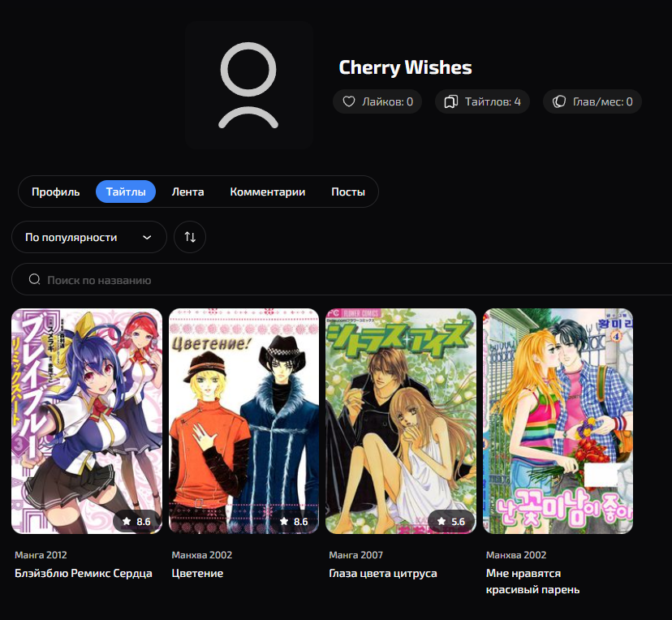This screenshot has height=620, width=672.
Task: Click the 8.6 star rating on Блэйзблю cover
Action: [136, 521]
